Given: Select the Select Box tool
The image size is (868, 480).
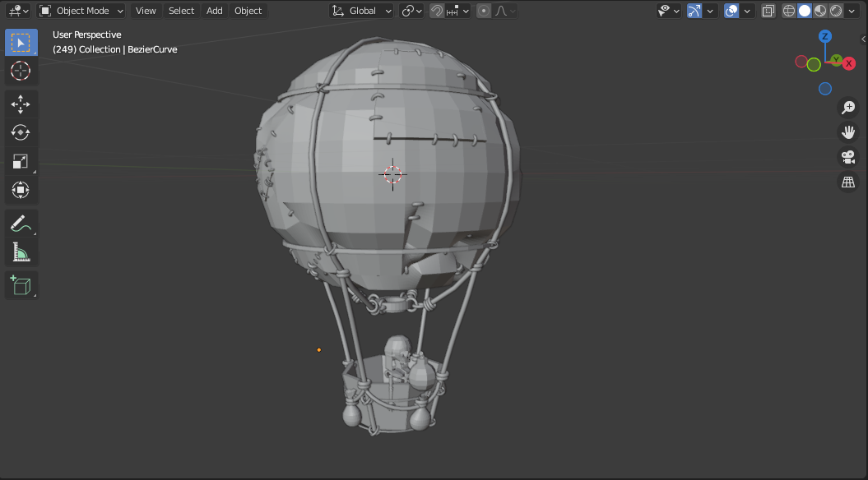Looking at the screenshot, I should pos(21,43).
